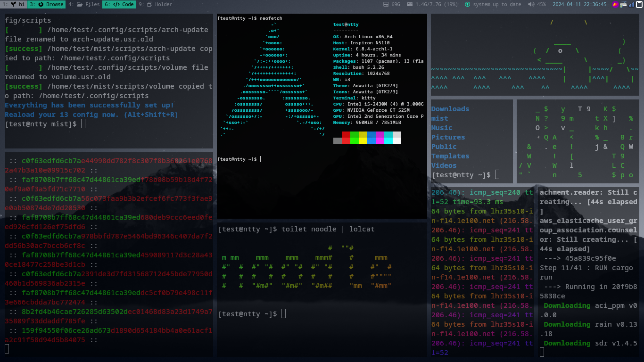The height and width of the screenshot is (362, 644).
Task: Click the Music directory name
Action: (442, 128)
